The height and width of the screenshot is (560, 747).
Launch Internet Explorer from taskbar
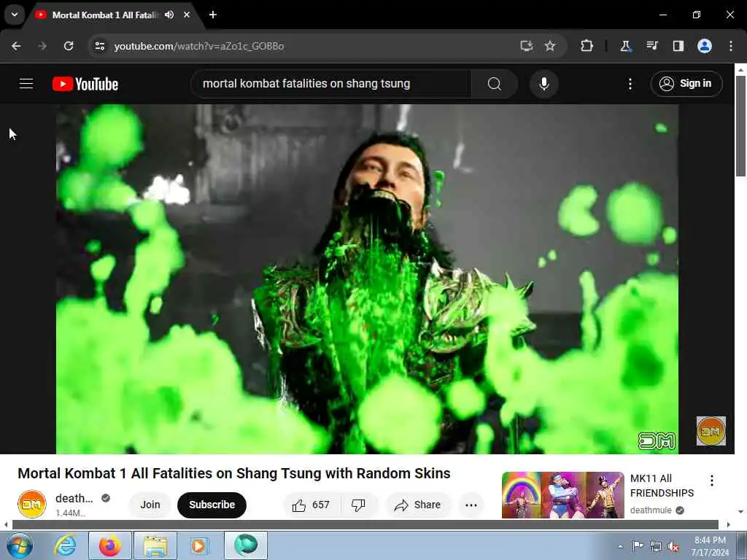click(65, 545)
